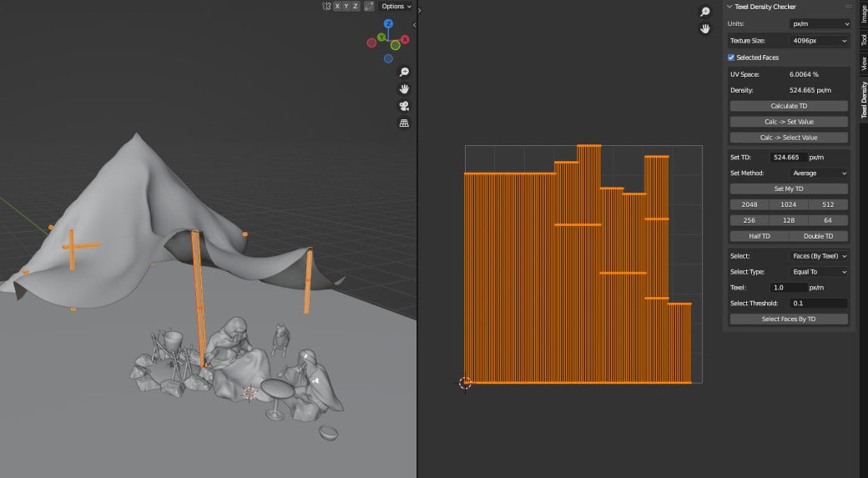
Task: Switch to the Tool sidebar tab
Action: pyautogui.click(x=863, y=39)
